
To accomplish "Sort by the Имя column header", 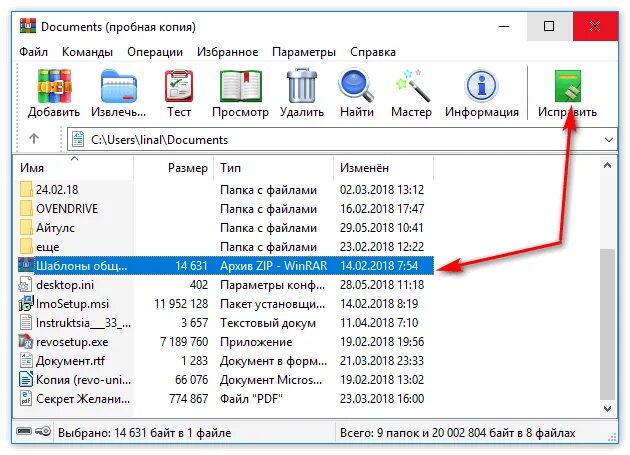I will (74, 168).
